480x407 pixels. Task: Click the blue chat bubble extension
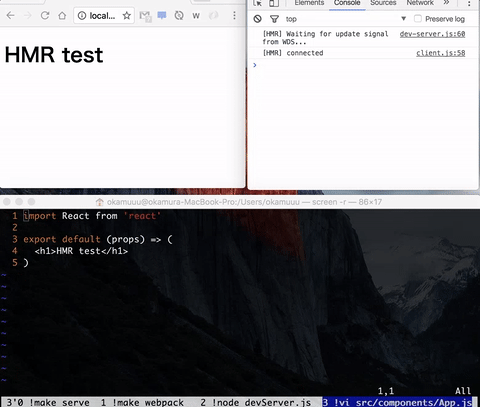tap(162, 15)
